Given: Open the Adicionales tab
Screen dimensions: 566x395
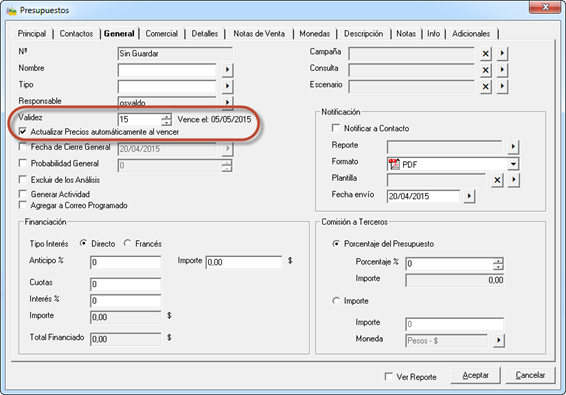Looking at the screenshot, I should [x=471, y=34].
